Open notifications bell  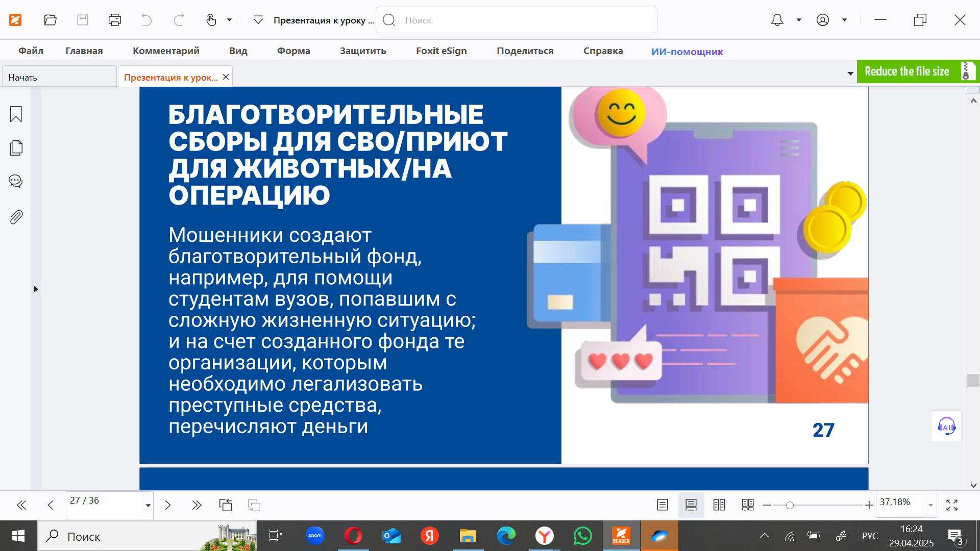tap(777, 20)
